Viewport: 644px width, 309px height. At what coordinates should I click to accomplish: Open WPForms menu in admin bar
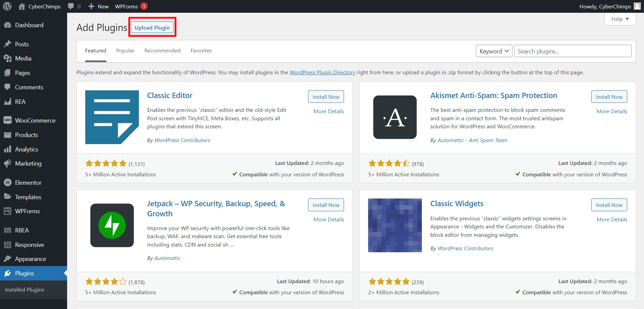(131, 6)
